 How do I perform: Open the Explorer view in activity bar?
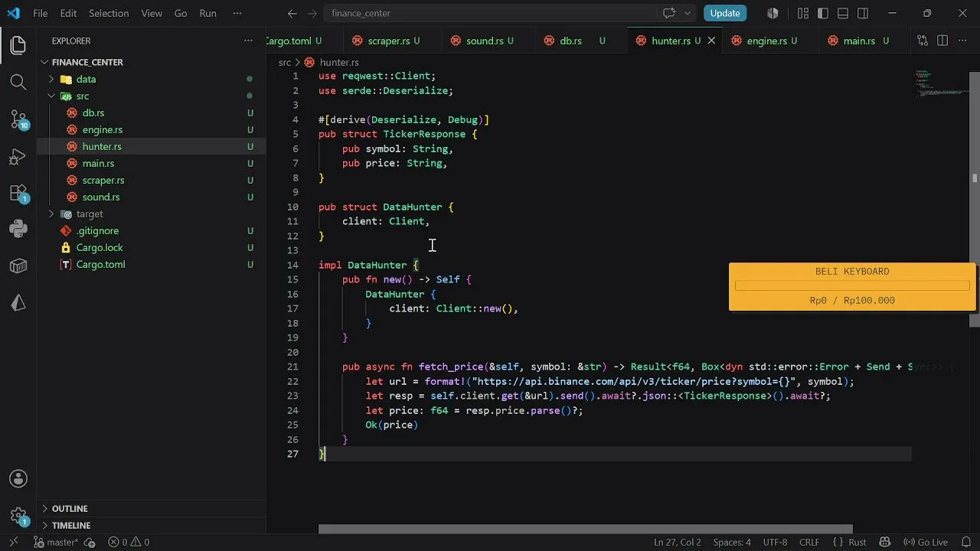[18, 45]
